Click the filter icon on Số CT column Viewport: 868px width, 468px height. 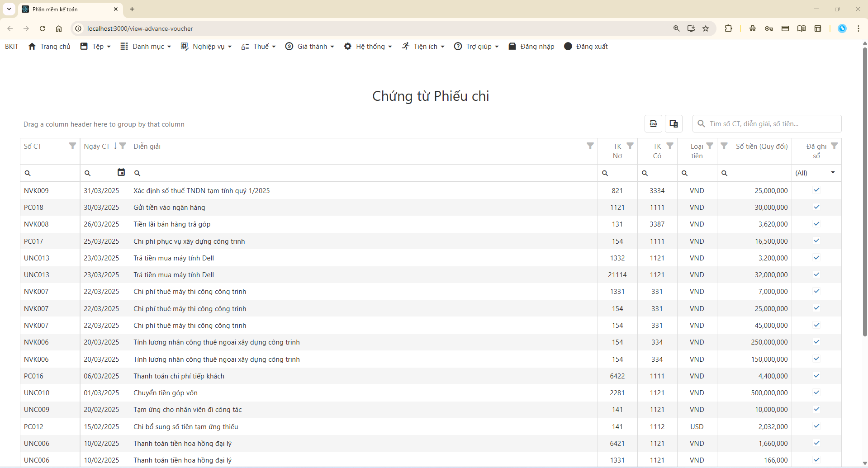point(72,146)
